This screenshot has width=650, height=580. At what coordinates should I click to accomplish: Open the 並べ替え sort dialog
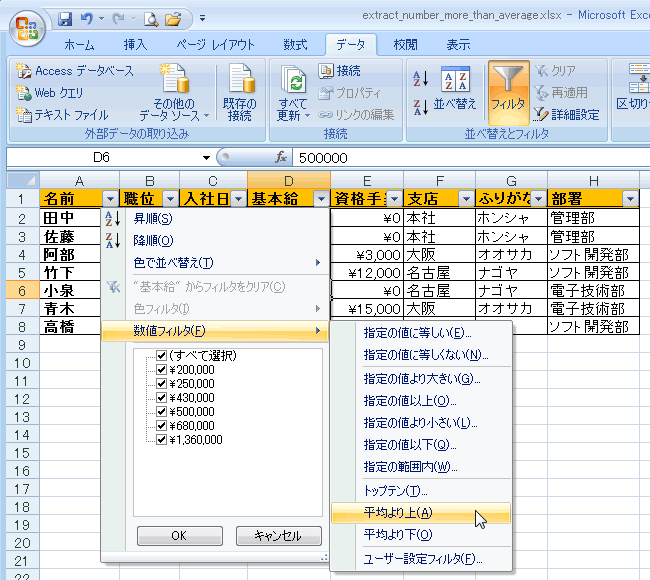pos(455,88)
